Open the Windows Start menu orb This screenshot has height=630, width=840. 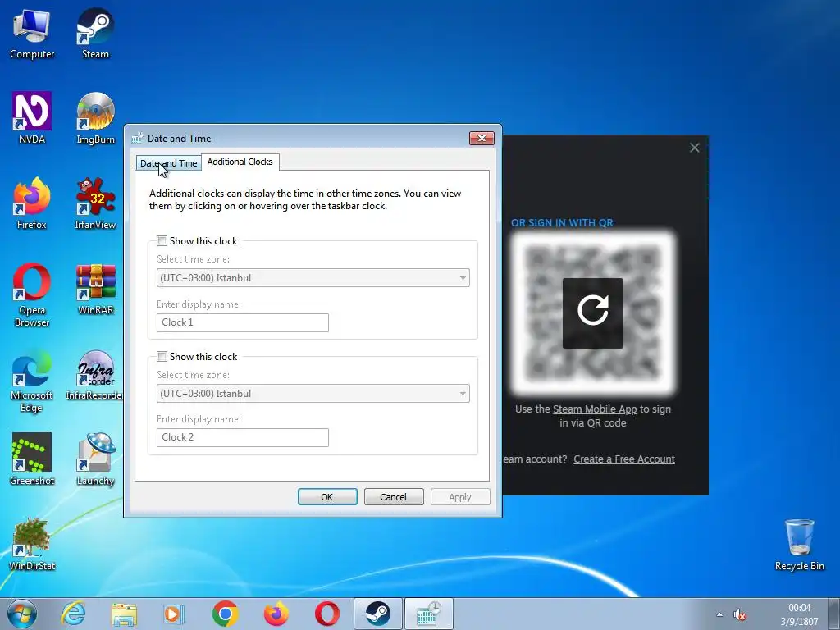22,614
